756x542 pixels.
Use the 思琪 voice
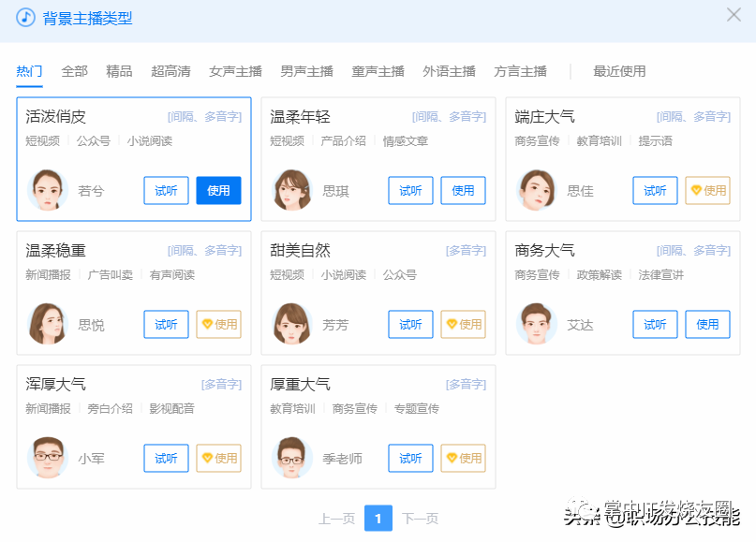pyautogui.click(x=463, y=190)
